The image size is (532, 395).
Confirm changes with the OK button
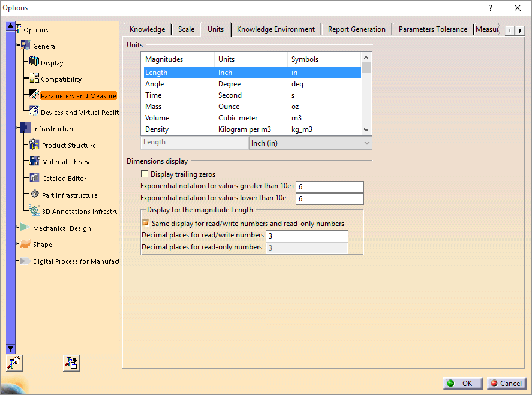pyautogui.click(x=462, y=383)
